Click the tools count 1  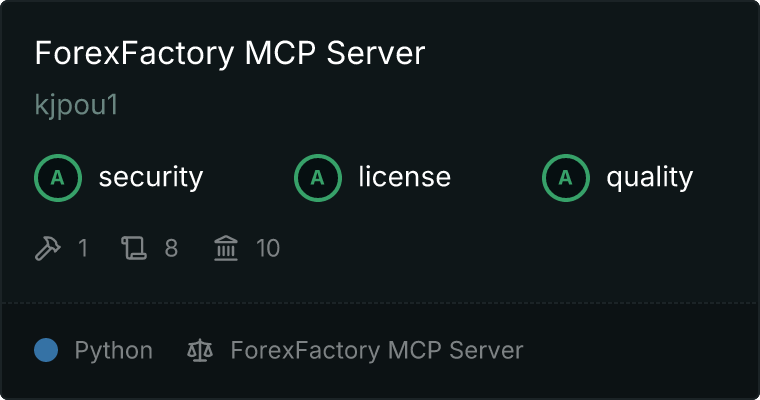click(x=83, y=248)
